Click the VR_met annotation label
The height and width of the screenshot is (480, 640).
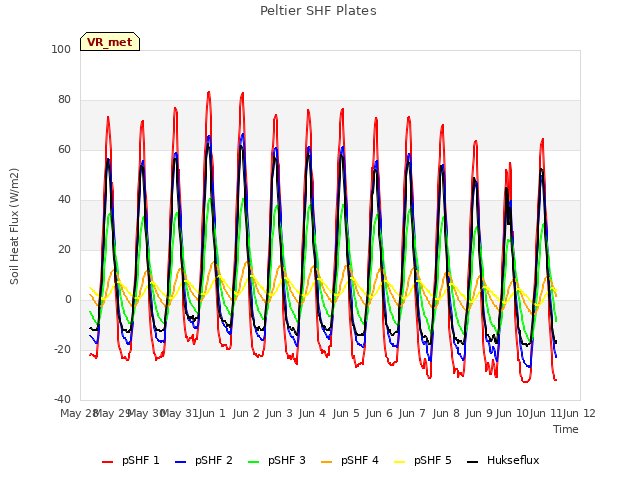(x=110, y=42)
